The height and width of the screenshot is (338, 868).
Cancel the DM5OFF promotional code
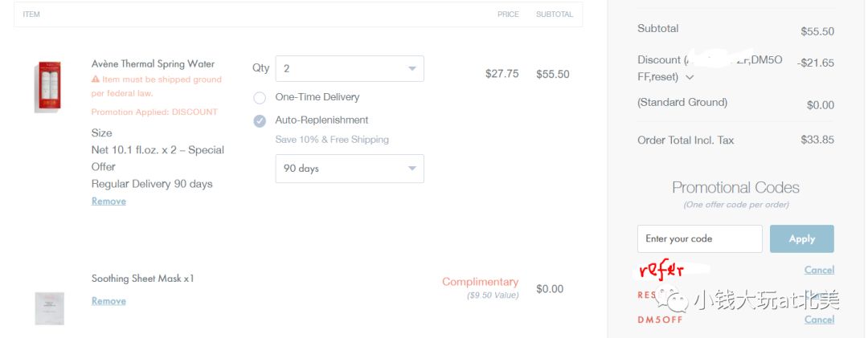(819, 320)
